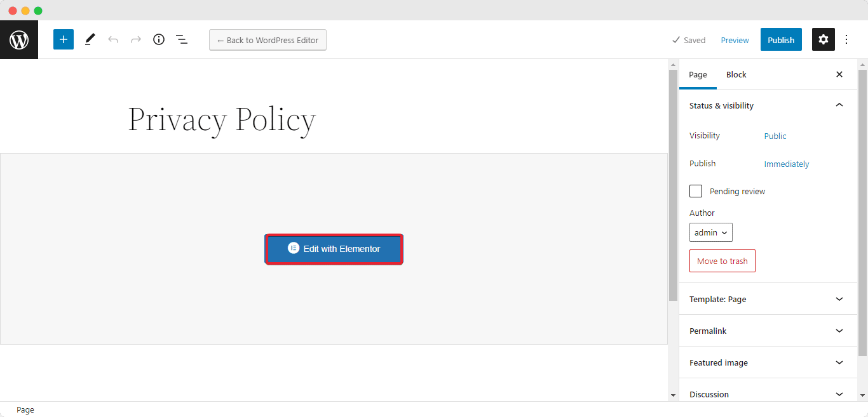Click the Move to trash button

point(722,260)
